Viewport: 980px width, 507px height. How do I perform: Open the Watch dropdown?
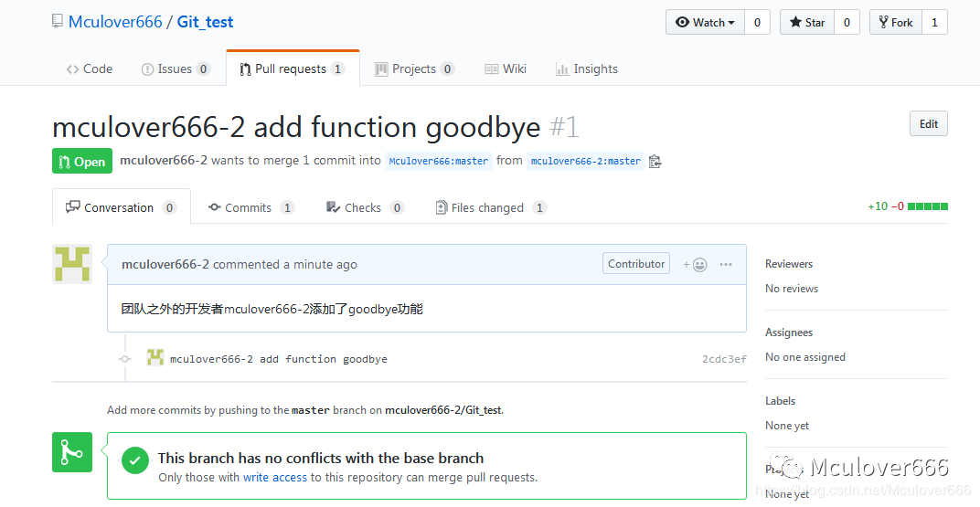click(705, 23)
